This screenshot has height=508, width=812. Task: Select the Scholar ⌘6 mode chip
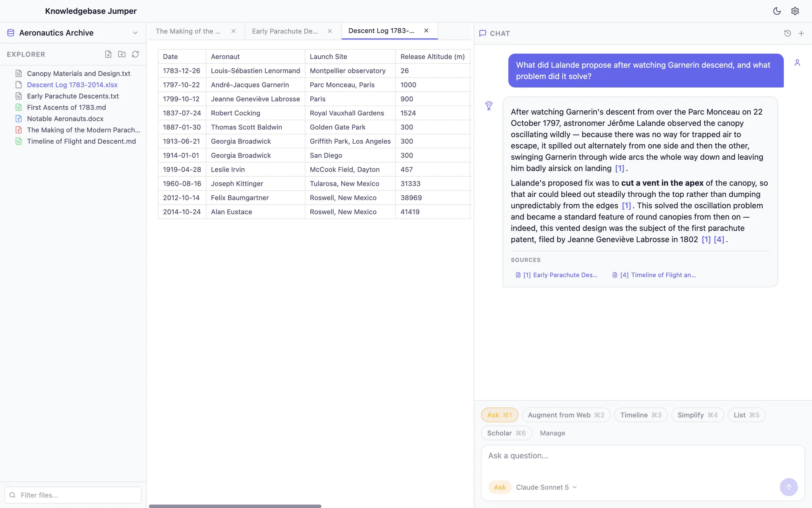click(506, 433)
